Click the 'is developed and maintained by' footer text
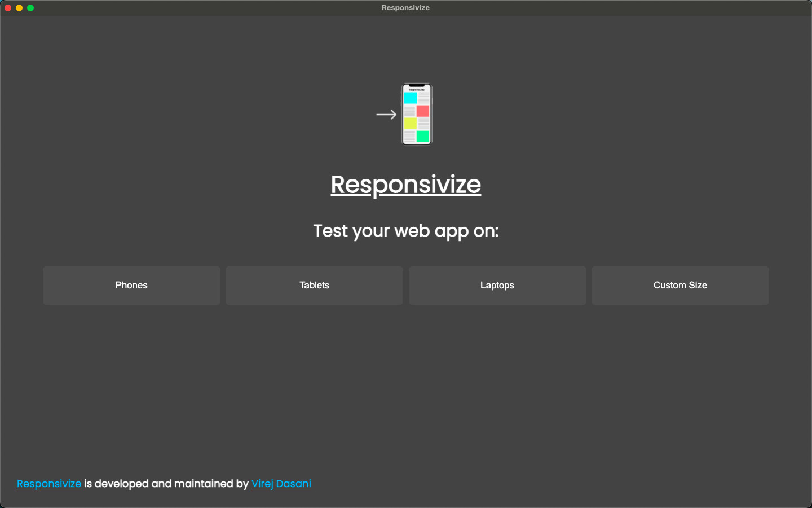The height and width of the screenshot is (508, 812). point(166,484)
